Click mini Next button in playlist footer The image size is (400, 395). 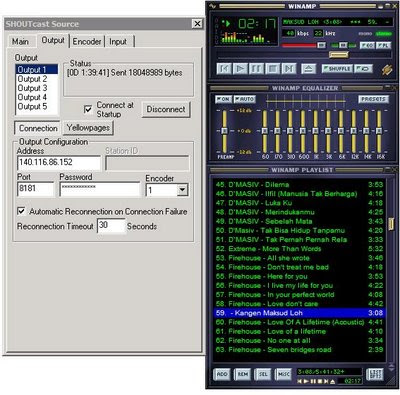(326, 381)
